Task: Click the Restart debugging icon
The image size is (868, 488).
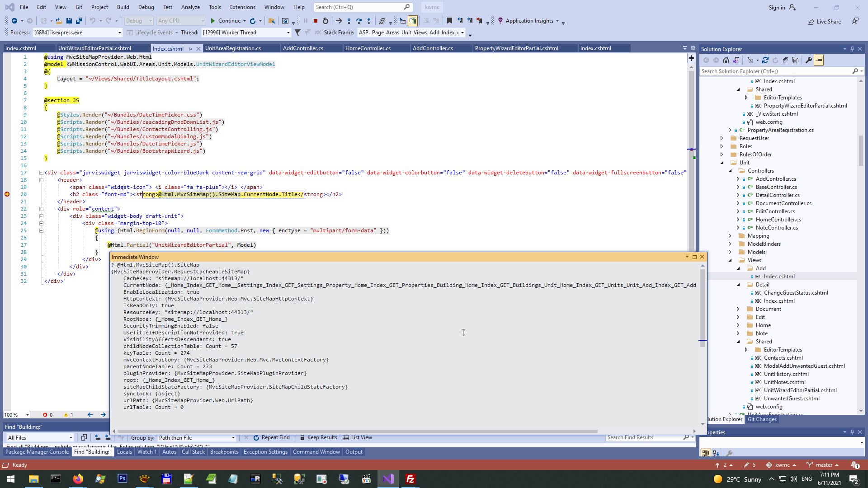Action: point(325,21)
